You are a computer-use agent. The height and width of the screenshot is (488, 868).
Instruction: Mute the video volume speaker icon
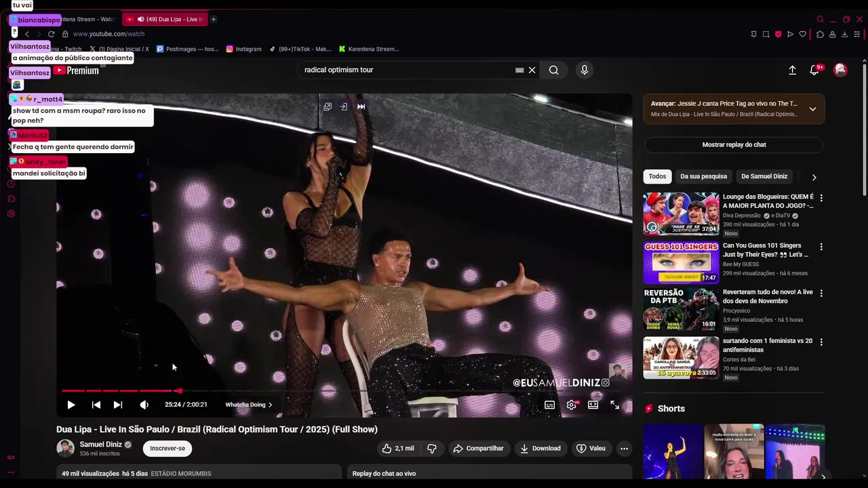tap(144, 405)
